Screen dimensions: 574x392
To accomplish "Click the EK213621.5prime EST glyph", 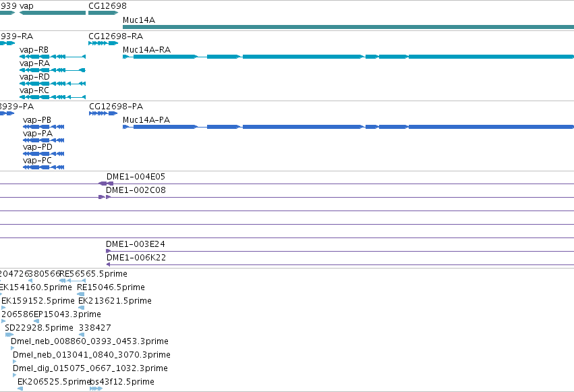I will pyautogui.click(x=81, y=308).
